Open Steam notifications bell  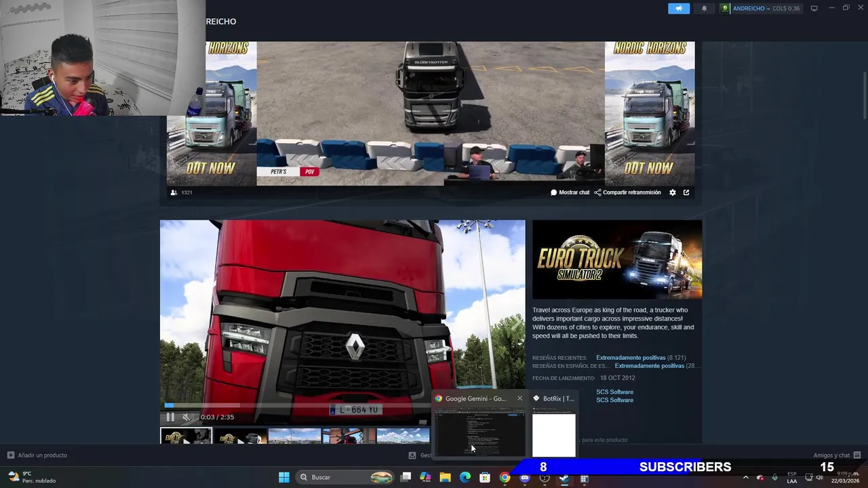[x=704, y=8]
